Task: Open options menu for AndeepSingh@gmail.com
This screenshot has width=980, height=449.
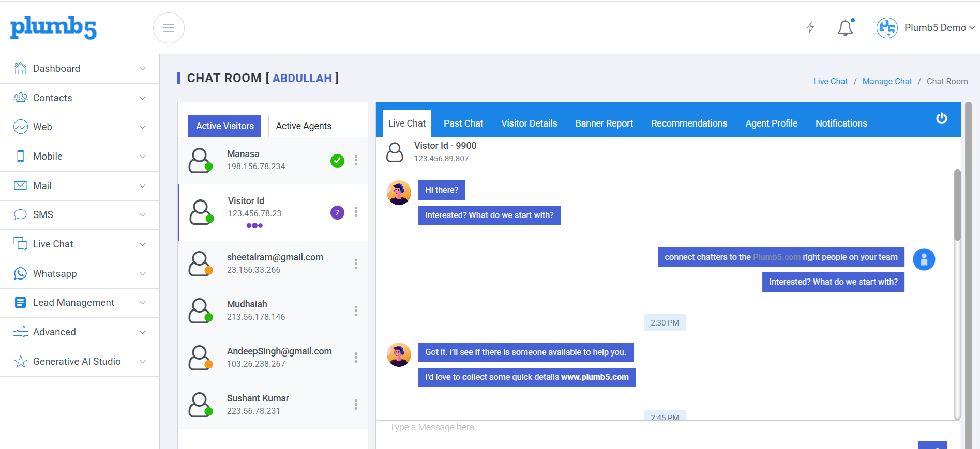Action: click(356, 358)
